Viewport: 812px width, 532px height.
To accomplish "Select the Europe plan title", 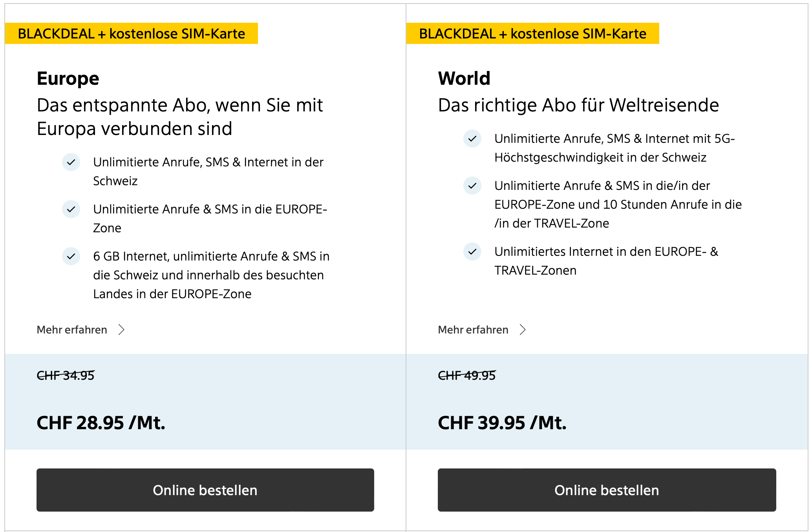I will click(x=68, y=78).
